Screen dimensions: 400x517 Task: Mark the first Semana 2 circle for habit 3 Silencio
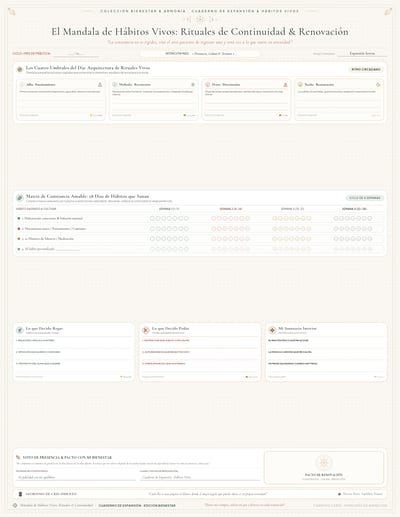point(214,239)
